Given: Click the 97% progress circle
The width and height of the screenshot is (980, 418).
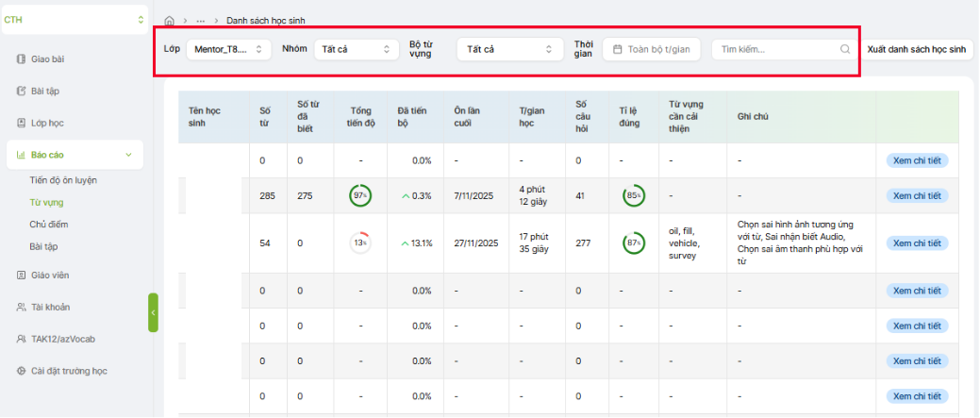Looking at the screenshot, I should (359, 195).
